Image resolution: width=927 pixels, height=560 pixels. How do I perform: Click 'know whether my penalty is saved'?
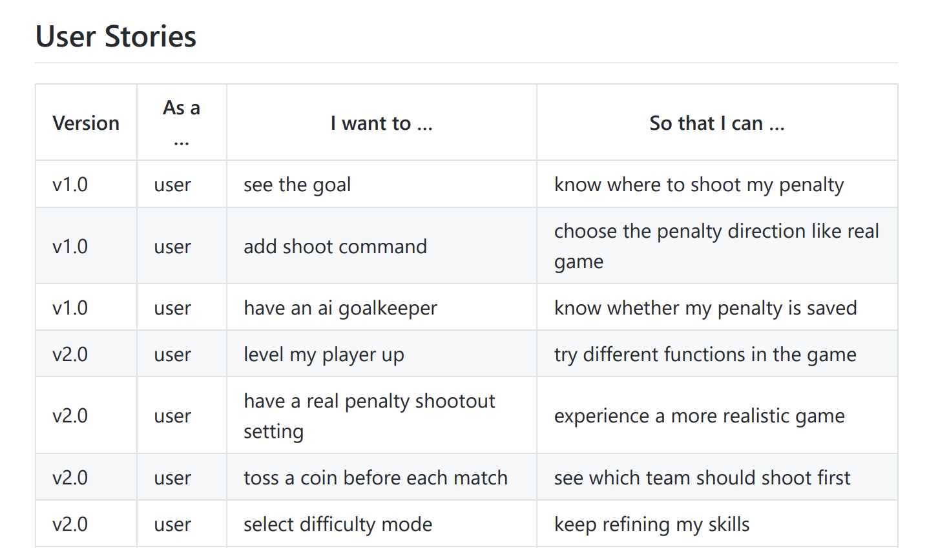tap(705, 308)
